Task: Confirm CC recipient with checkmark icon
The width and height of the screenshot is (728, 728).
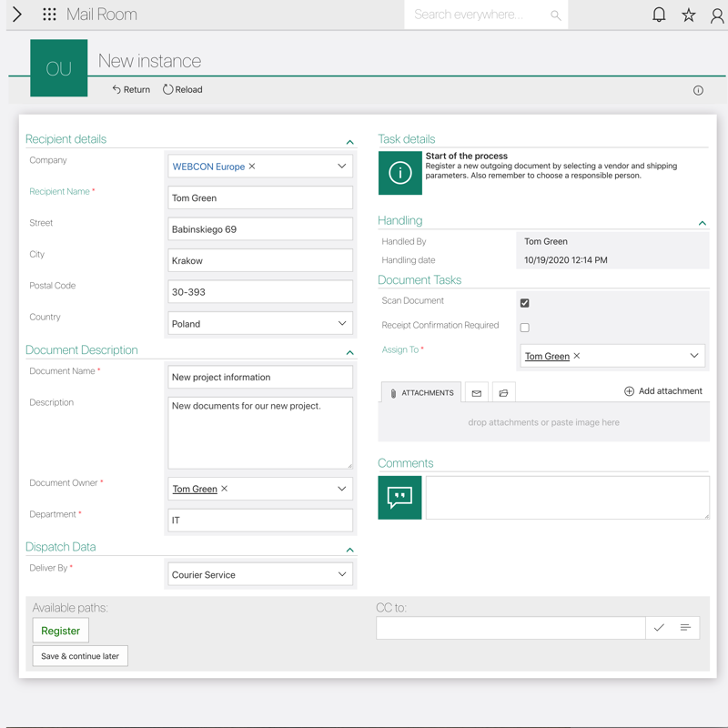Action: 659,628
